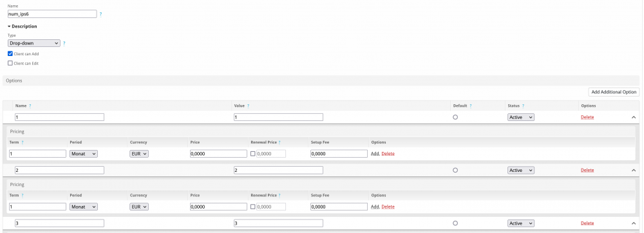Collapse the Description section

coord(23,26)
